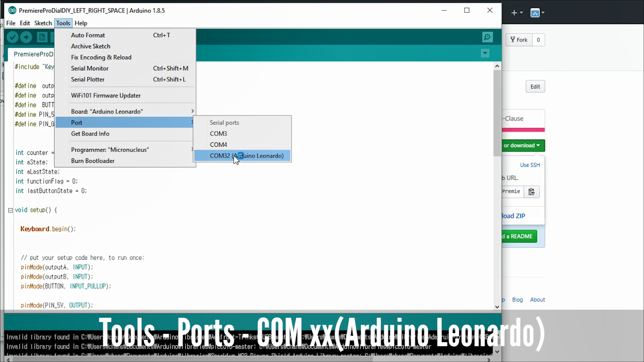The image size is (644, 362).
Task: Click the pinMode(PIN_5V, OUTPUT) line
Action: (x=57, y=306)
